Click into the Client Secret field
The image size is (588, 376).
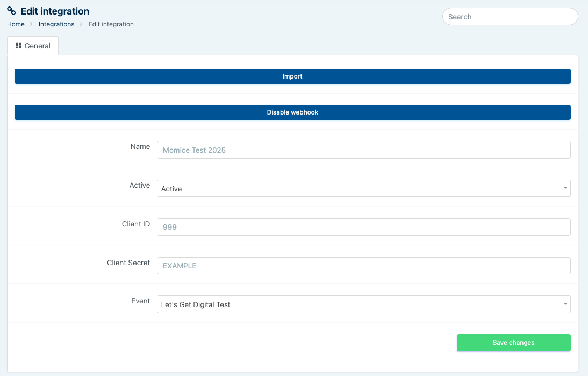click(363, 266)
